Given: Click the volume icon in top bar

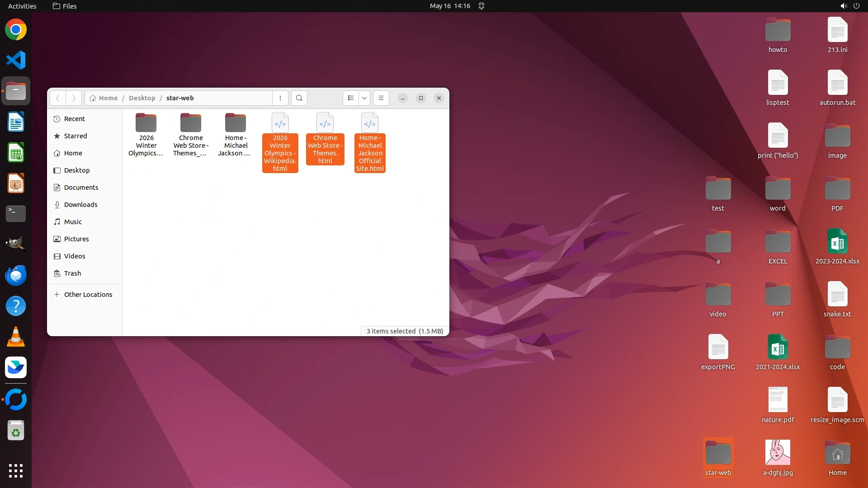Looking at the screenshot, I should [843, 6].
